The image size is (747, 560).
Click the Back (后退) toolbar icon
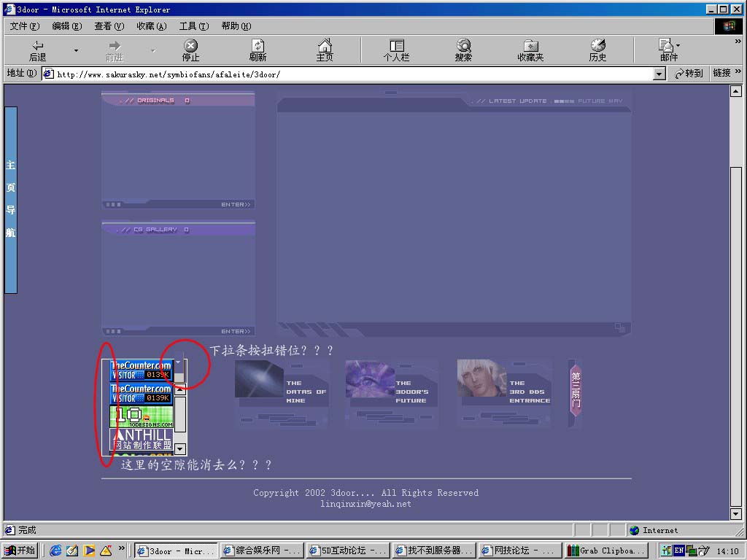[37, 50]
